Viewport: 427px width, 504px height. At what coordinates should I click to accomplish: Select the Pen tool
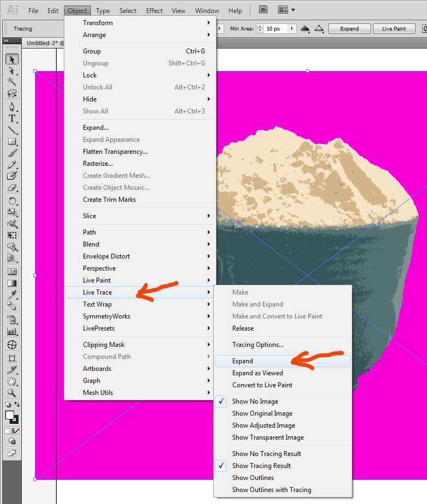coord(11,106)
